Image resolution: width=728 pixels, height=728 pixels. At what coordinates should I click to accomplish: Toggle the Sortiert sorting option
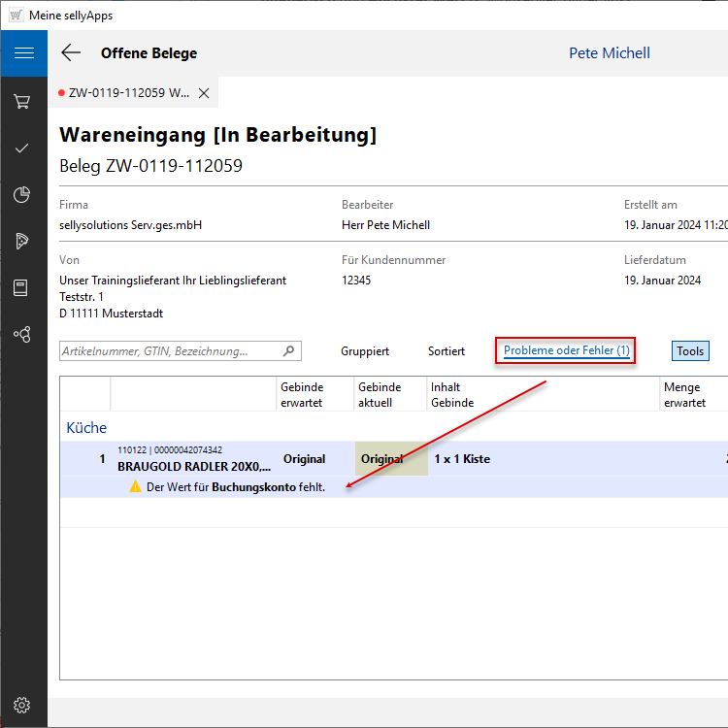(x=447, y=351)
